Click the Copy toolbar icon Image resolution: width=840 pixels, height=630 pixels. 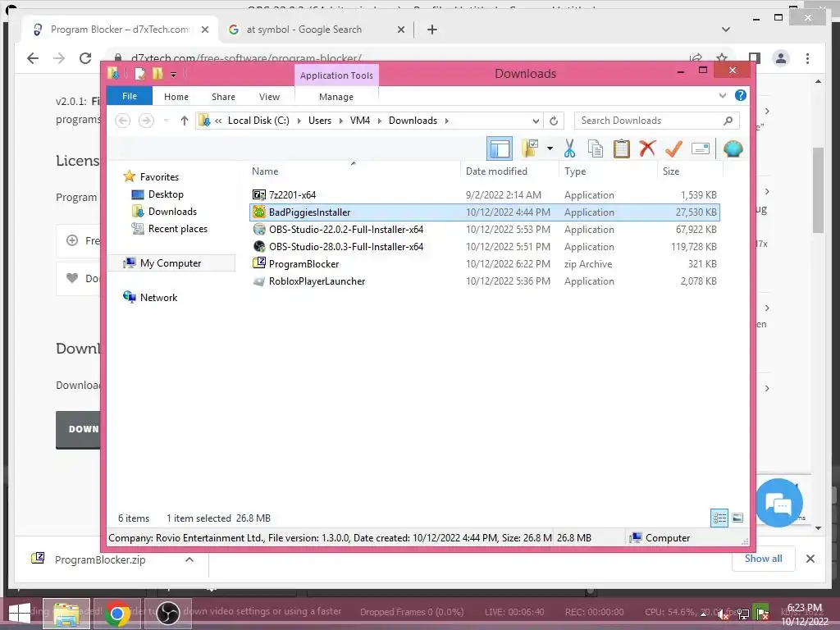point(596,148)
